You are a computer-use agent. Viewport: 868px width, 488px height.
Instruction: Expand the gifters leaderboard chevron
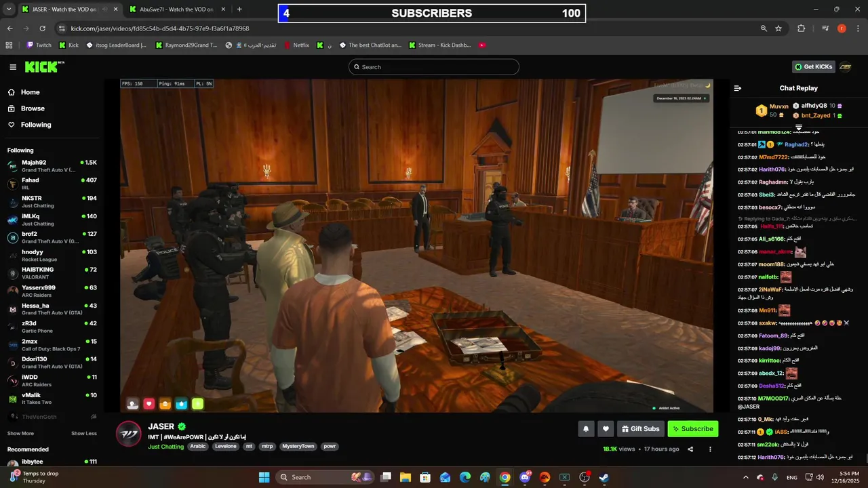pos(799,127)
